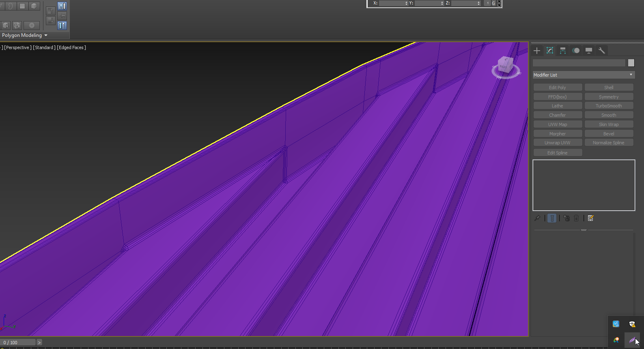644x349 pixels.
Task: Apply the Unwrap UVW modifier
Action: coord(558,143)
